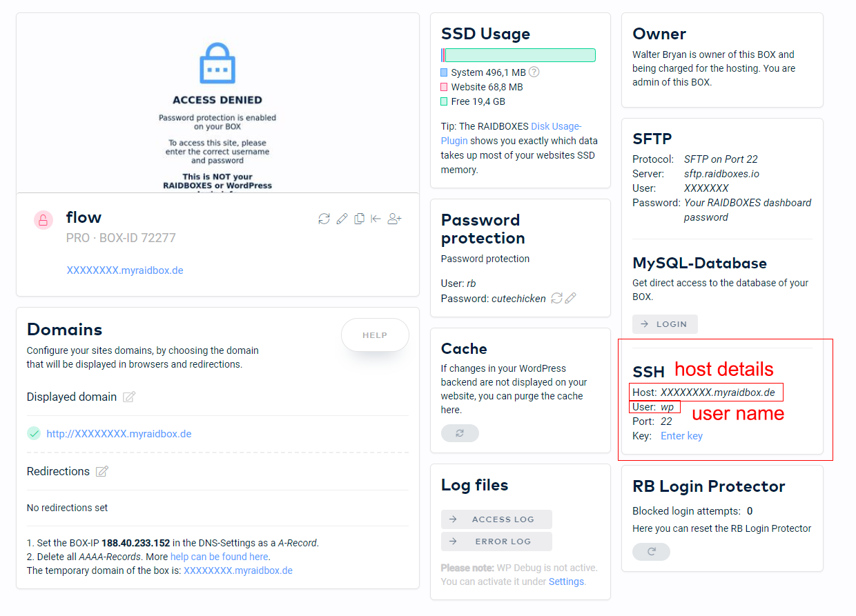Click the SSH host value XXXXXXXX.myraidbox.de

click(717, 393)
